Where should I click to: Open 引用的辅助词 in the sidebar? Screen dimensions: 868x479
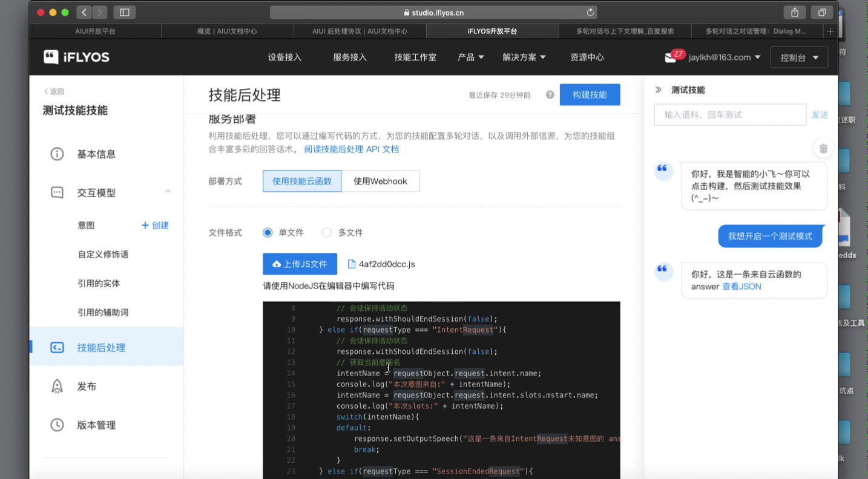point(103,313)
